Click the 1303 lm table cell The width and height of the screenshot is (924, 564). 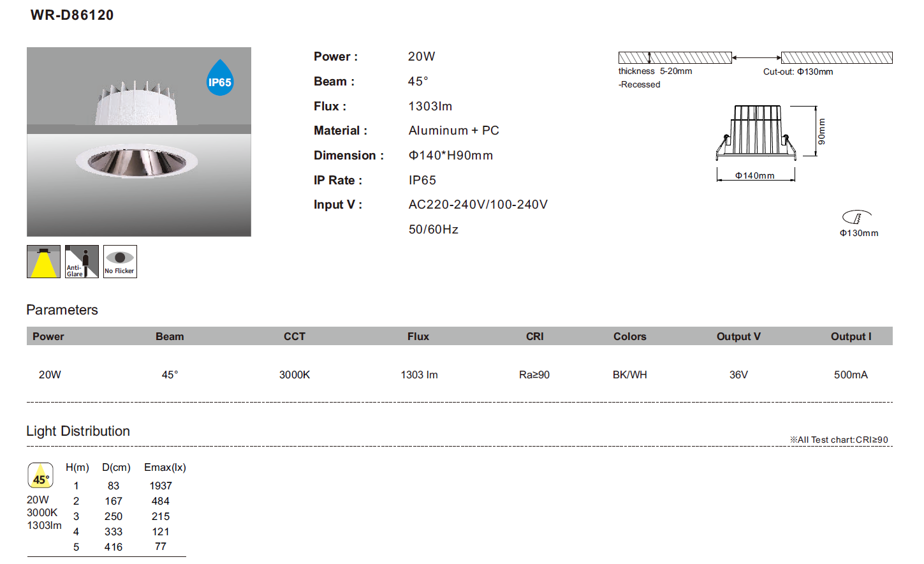pyautogui.click(x=420, y=375)
